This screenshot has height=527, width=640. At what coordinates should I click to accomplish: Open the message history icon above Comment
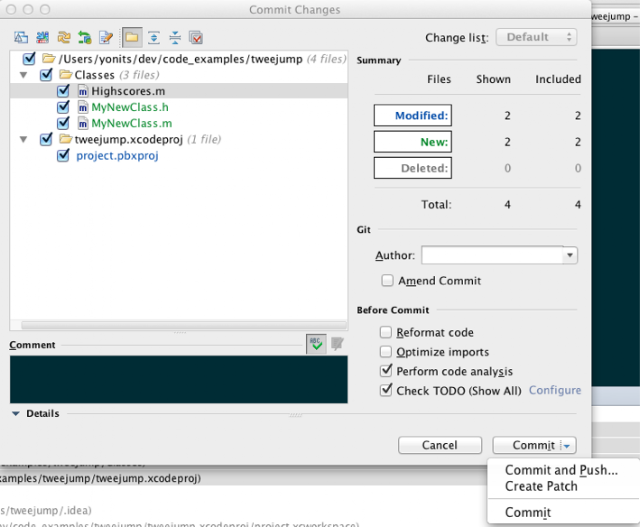[337, 344]
